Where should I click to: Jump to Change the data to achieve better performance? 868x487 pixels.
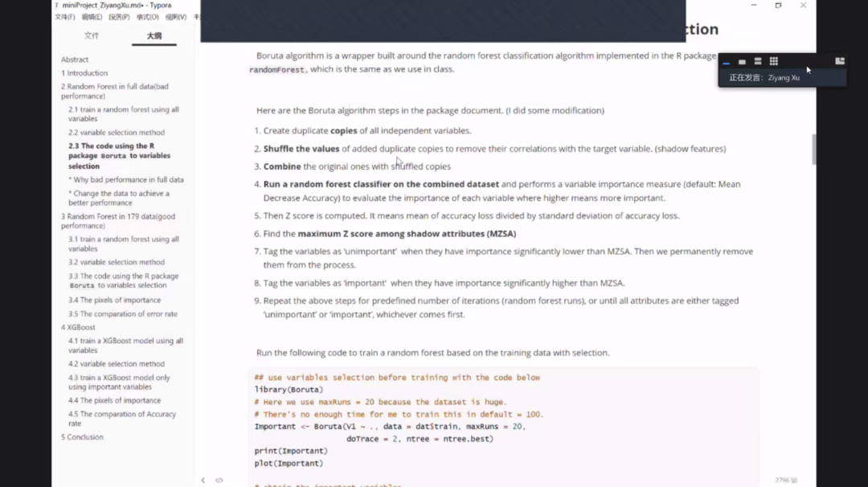tap(119, 198)
